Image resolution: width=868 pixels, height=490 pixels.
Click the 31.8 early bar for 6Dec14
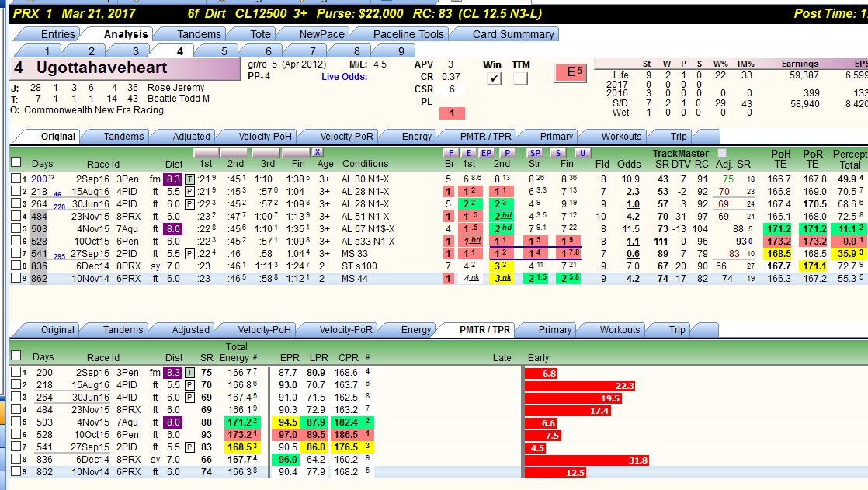pos(588,460)
